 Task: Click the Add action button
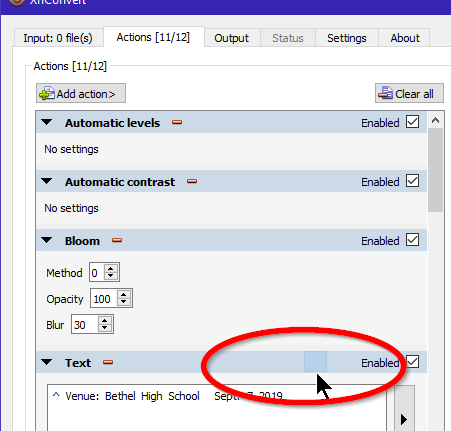(81, 93)
